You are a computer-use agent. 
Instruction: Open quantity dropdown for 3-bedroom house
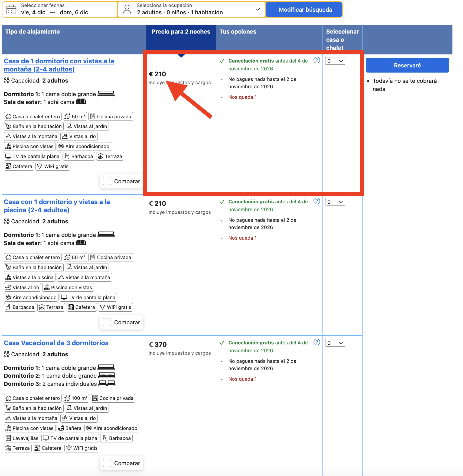(x=335, y=343)
